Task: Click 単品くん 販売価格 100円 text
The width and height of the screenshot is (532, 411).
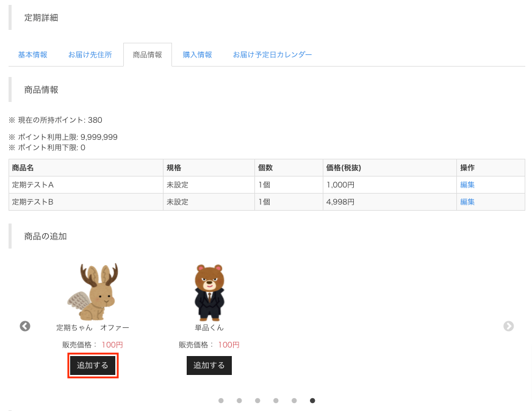Action: [x=209, y=345]
